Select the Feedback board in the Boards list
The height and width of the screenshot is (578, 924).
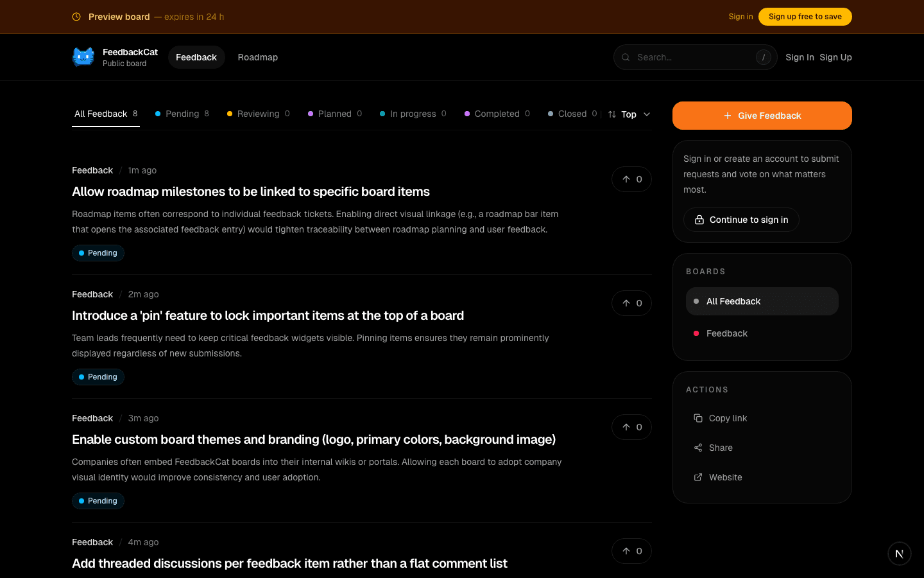tap(727, 333)
